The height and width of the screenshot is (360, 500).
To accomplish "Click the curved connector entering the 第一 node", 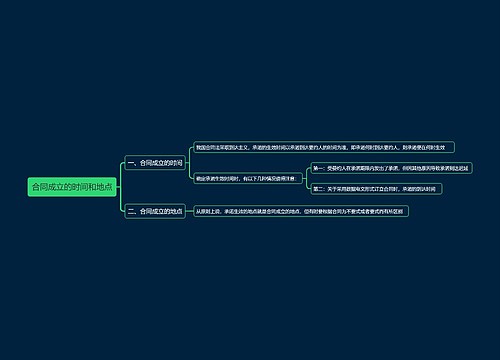I will pyautogui.click(x=307, y=171).
